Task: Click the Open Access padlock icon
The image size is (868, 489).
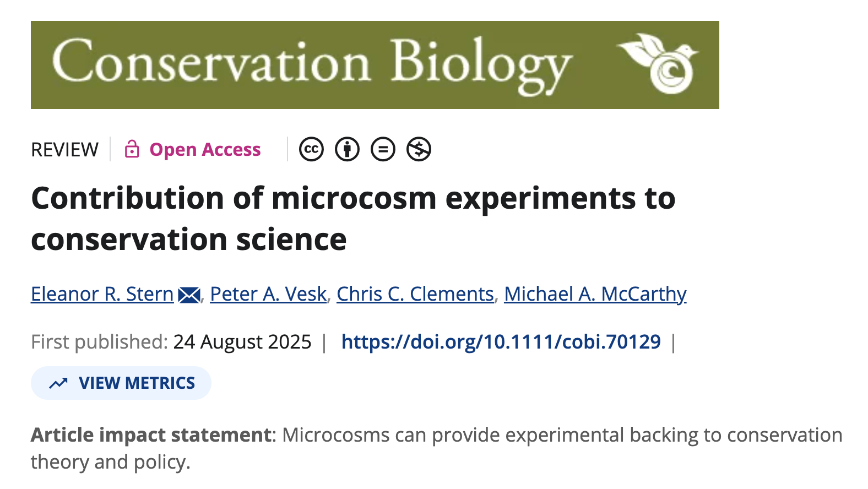Action: 132,149
